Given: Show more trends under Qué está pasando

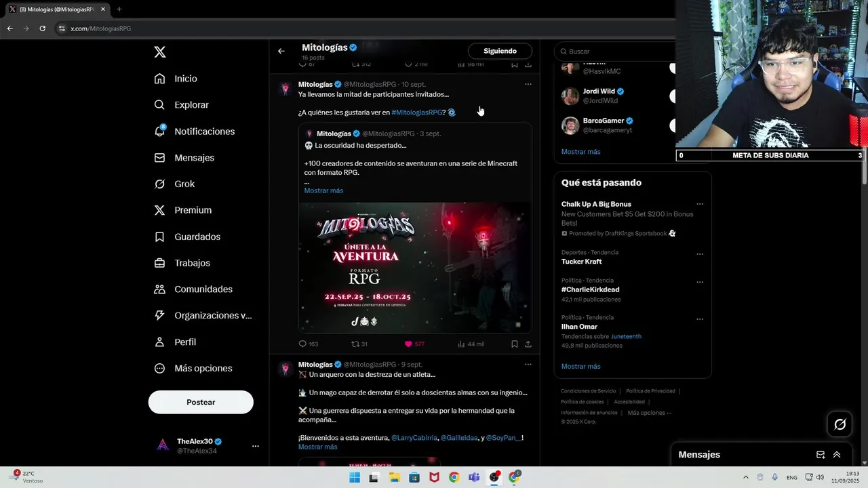Looking at the screenshot, I should [580, 367].
